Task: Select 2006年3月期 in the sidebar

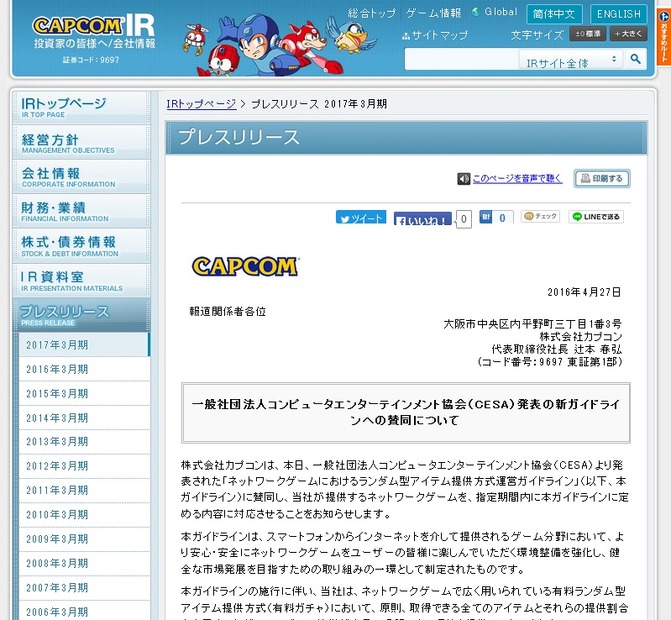Action: (84, 611)
